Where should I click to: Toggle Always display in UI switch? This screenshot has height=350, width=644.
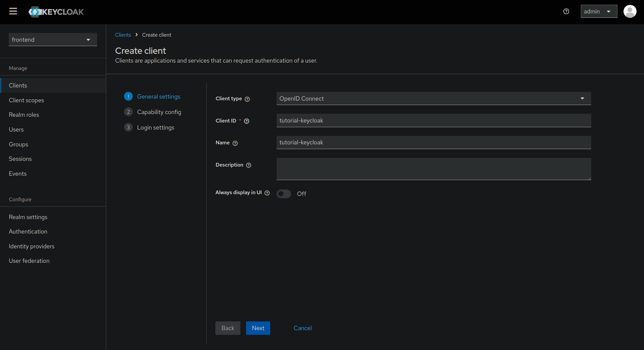[284, 194]
